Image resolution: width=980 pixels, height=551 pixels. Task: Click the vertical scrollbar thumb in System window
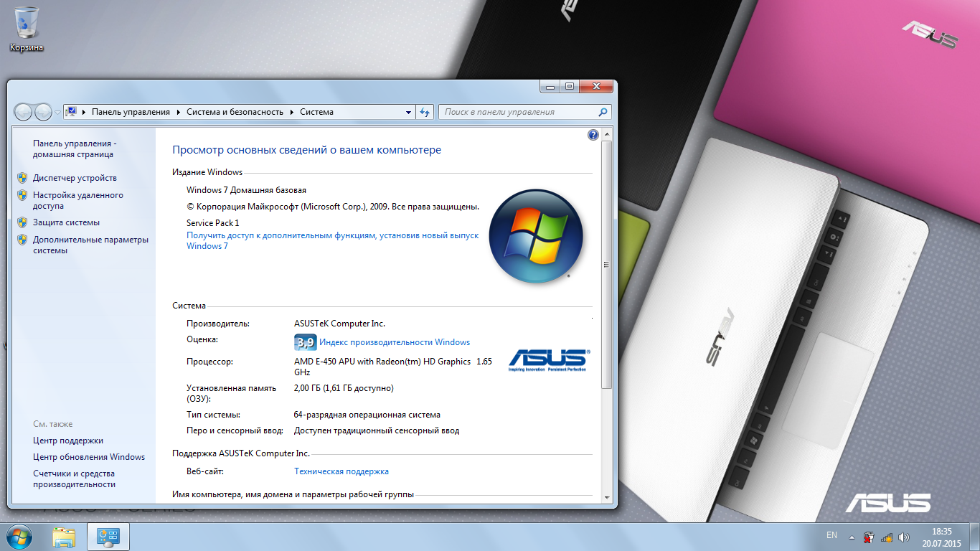click(x=607, y=264)
